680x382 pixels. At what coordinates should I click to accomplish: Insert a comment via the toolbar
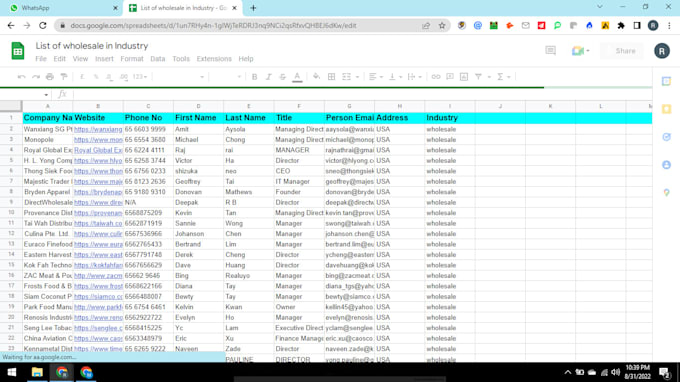pyautogui.click(x=450, y=77)
